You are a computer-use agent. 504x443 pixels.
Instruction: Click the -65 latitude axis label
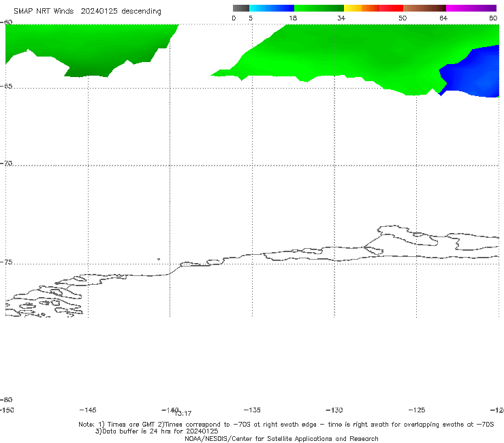[x=6, y=87]
